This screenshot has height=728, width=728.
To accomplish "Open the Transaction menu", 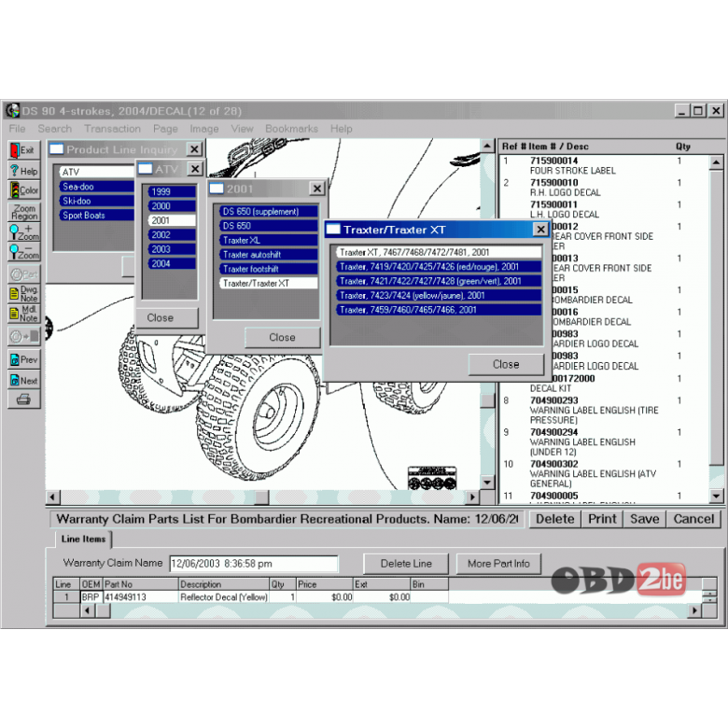I will pyautogui.click(x=112, y=129).
